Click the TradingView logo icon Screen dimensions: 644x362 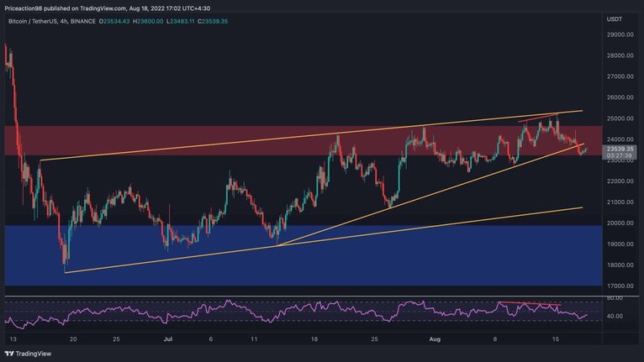[x=9, y=354]
